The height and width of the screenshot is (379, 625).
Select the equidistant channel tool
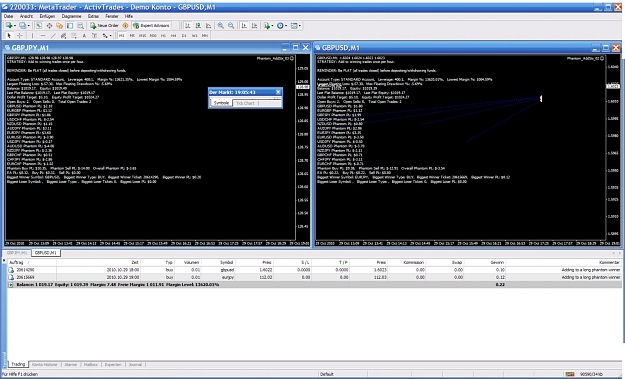tap(63, 35)
